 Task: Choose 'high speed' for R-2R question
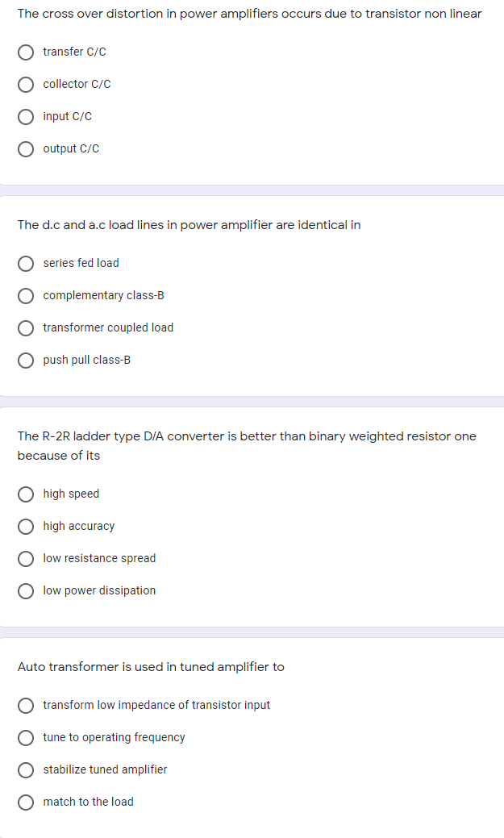[x=26, y=494]
